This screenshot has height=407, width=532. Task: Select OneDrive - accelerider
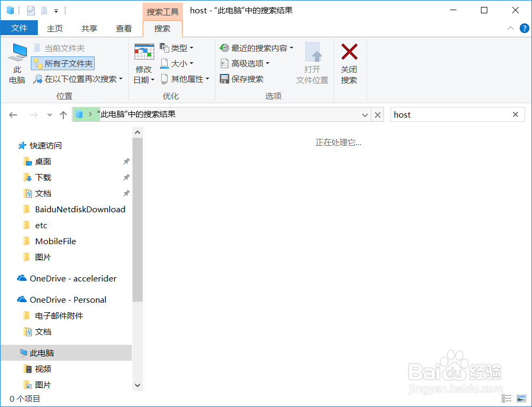[x=66, y=278]
